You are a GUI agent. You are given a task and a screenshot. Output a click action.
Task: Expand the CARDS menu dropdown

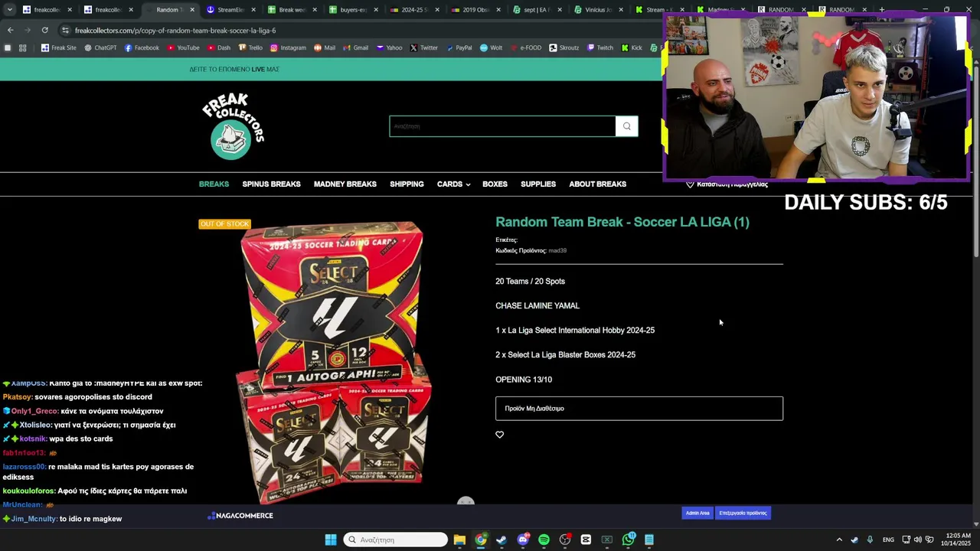tap(453, 184)
